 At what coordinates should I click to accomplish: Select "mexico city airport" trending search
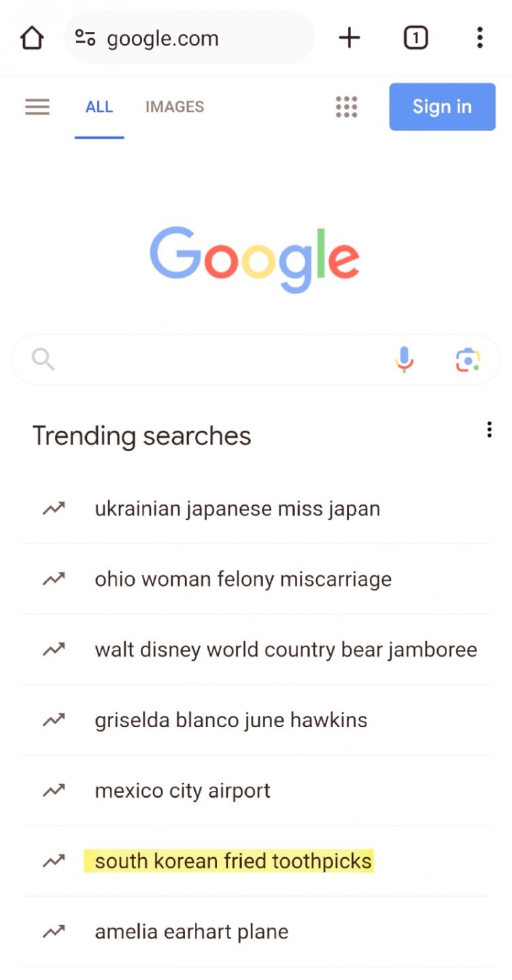182,791
